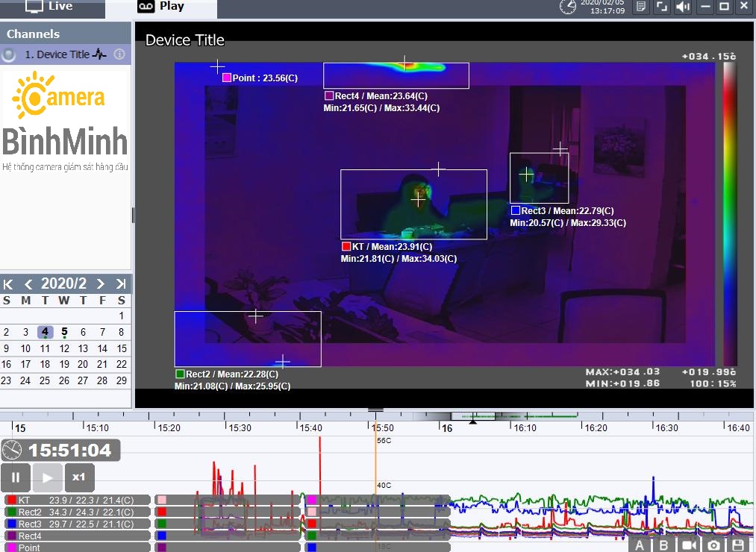Click the magenta Point color swatch in legend

[x=12, y=548]
